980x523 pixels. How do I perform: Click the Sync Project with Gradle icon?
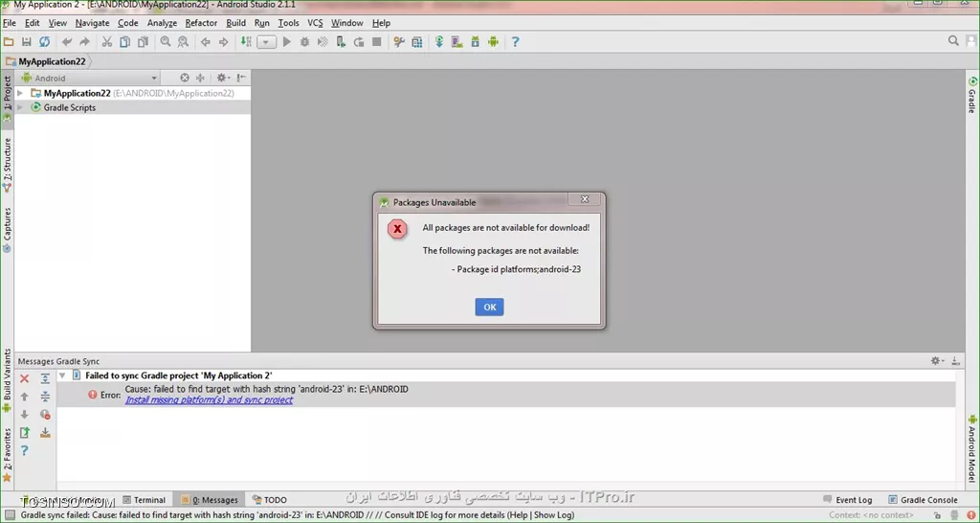[439, 42]
